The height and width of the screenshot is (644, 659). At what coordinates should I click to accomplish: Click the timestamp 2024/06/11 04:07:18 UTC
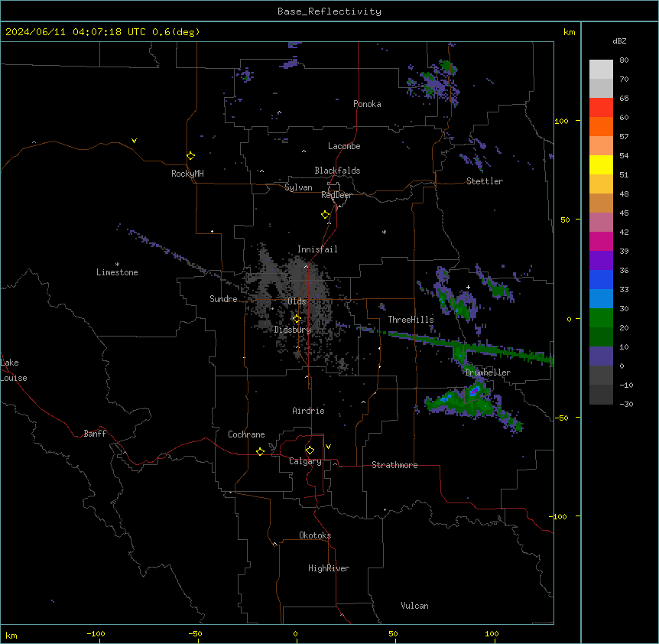(x=76, y=32)
